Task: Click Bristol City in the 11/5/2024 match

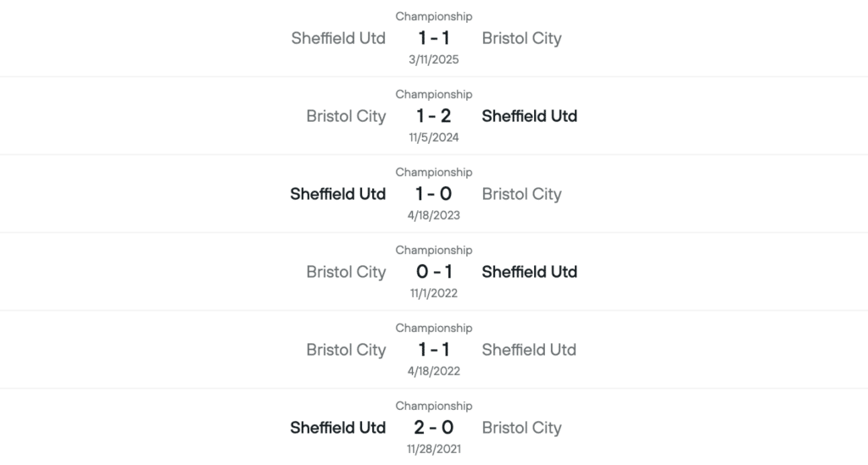Action: (x=346, y=116)
